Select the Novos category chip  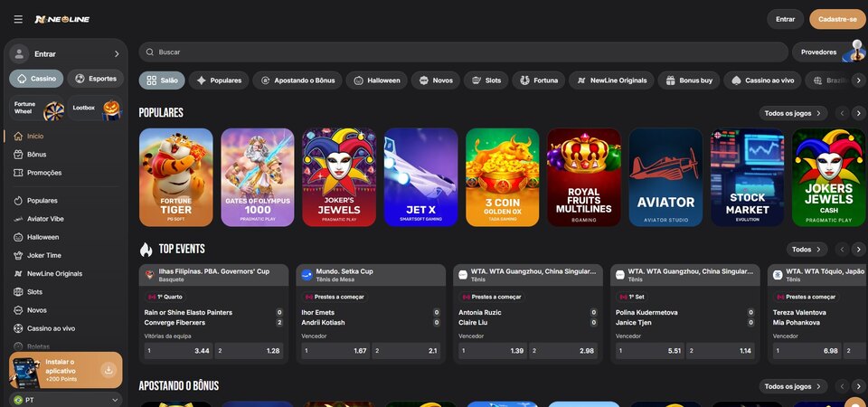436,80
